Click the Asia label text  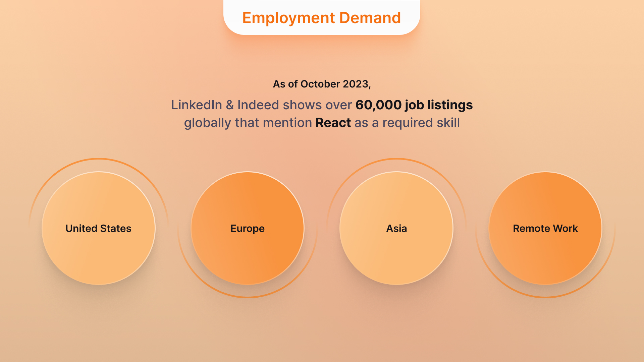point(396,229)
